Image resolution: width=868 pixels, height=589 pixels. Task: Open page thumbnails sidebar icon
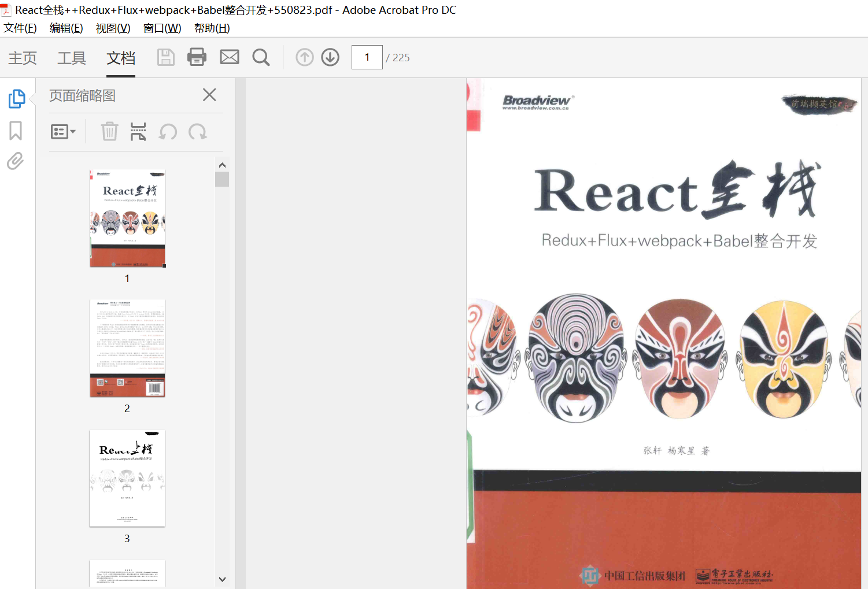pyautogui.click(x=16, y=99)
